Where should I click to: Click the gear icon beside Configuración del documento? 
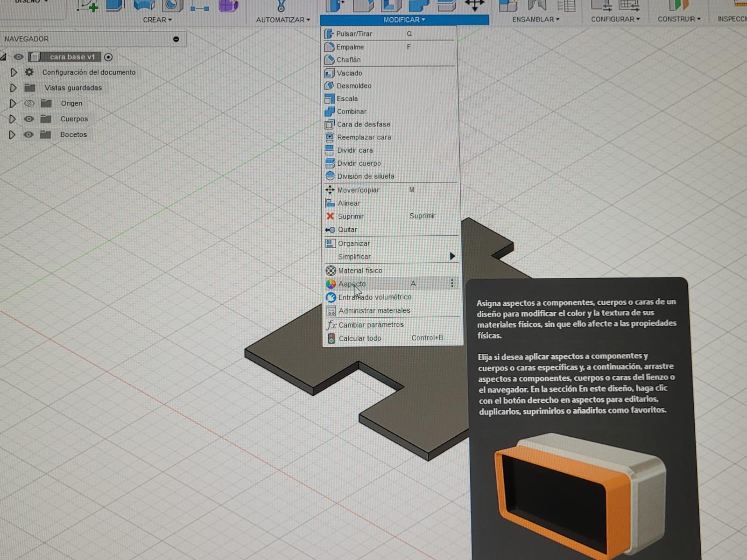29,72
